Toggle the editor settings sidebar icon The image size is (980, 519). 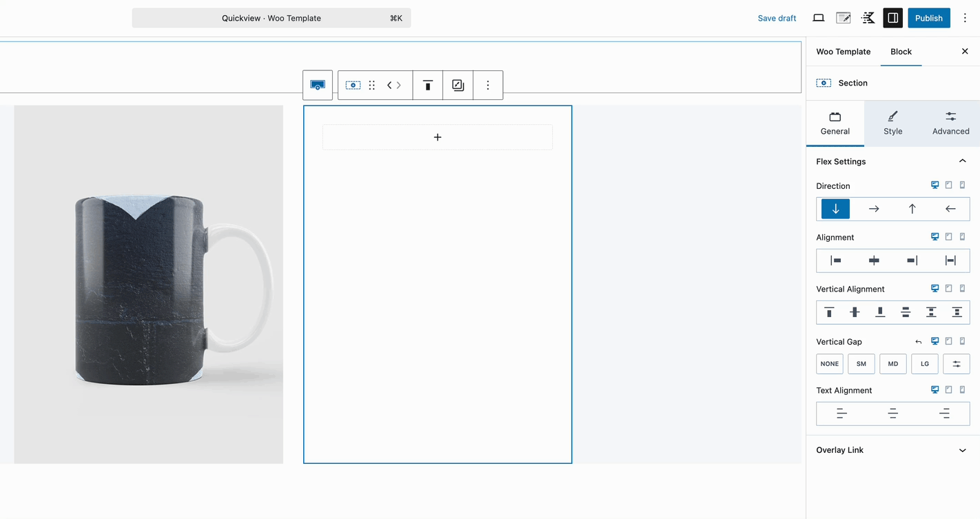click(x=892, y=18)
